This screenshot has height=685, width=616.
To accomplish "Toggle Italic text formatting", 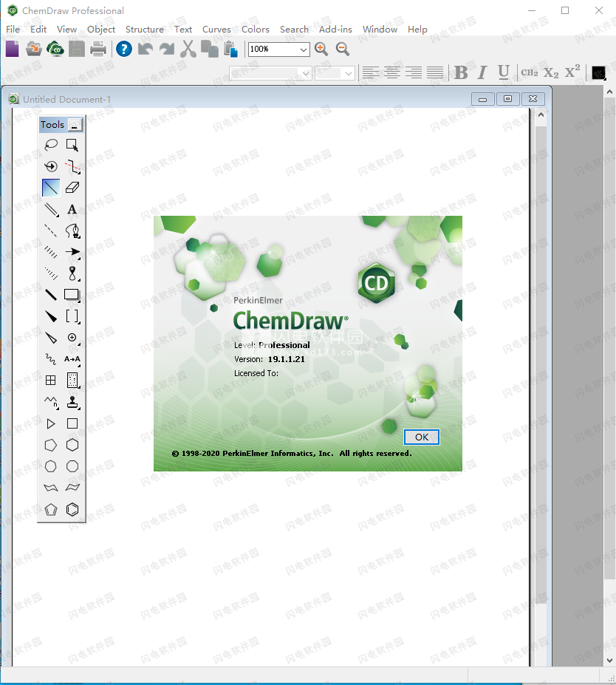I will tap(482, 72).
